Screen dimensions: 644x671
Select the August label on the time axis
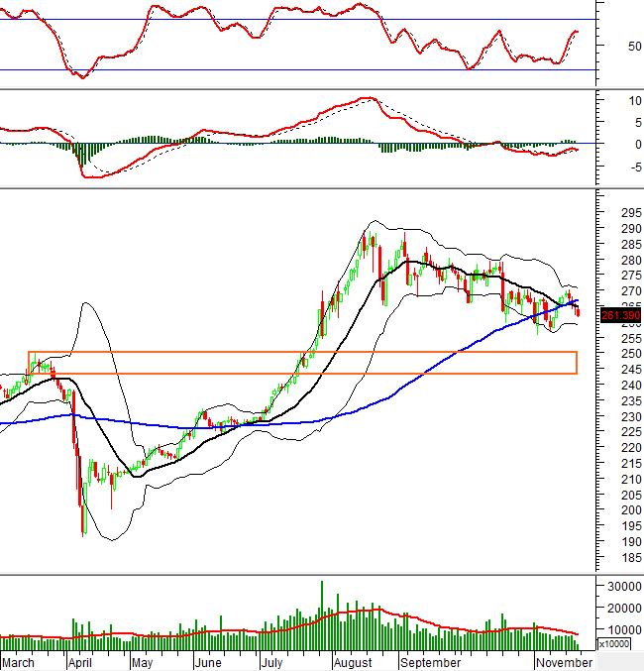354,661
